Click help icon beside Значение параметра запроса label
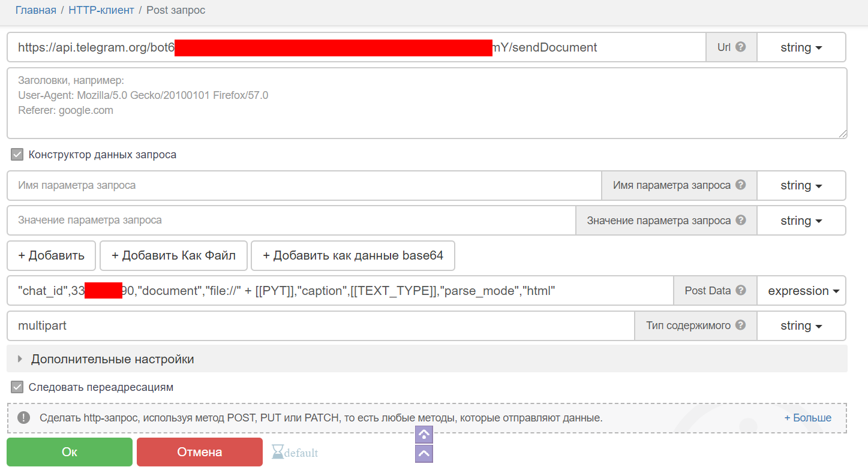This screenshot has width=868, height=467. 741,221
